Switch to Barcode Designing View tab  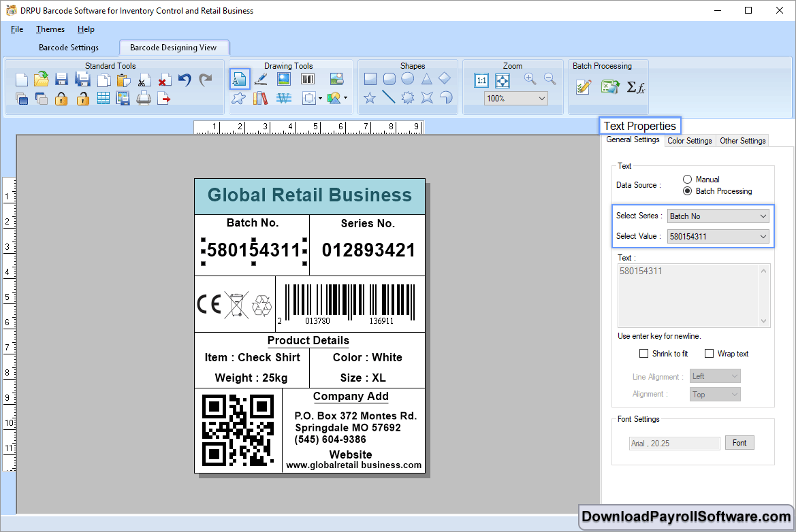[x=174, y=47]
